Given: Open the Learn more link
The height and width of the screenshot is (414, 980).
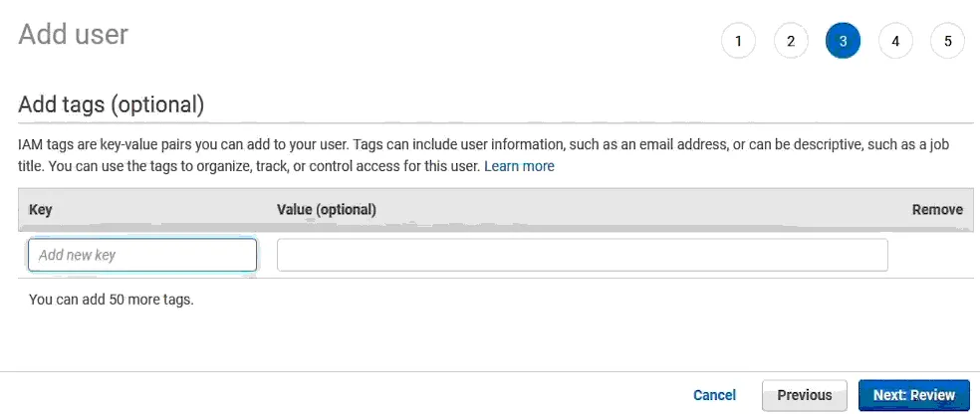Looking at the screenshot, I should coord(519,166).
